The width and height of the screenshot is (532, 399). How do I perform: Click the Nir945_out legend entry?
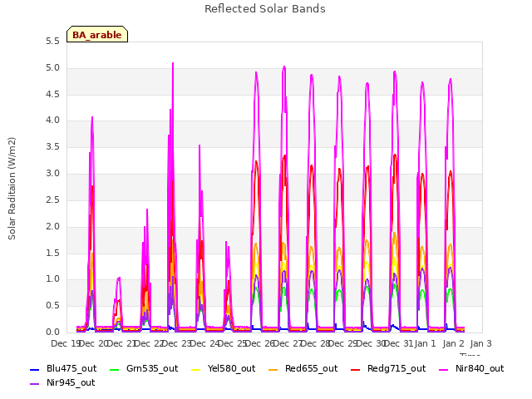[62, 382]
